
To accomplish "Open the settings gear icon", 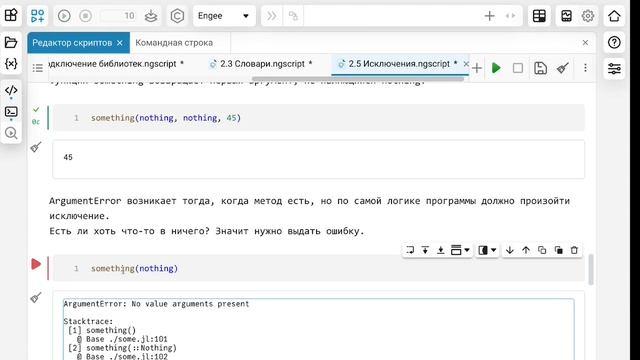I will (x=588, y=16).
